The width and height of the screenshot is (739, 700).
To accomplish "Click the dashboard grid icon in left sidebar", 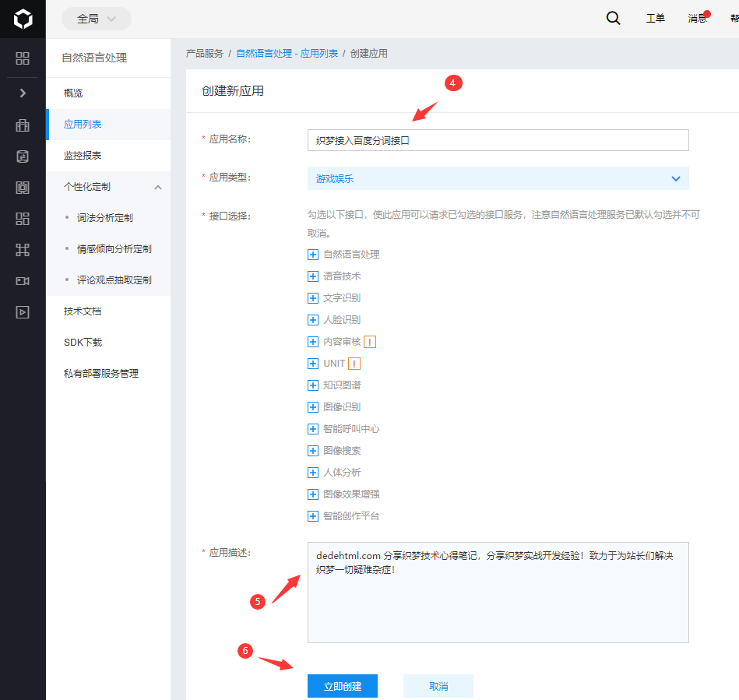I will click(x=22, y=58).
